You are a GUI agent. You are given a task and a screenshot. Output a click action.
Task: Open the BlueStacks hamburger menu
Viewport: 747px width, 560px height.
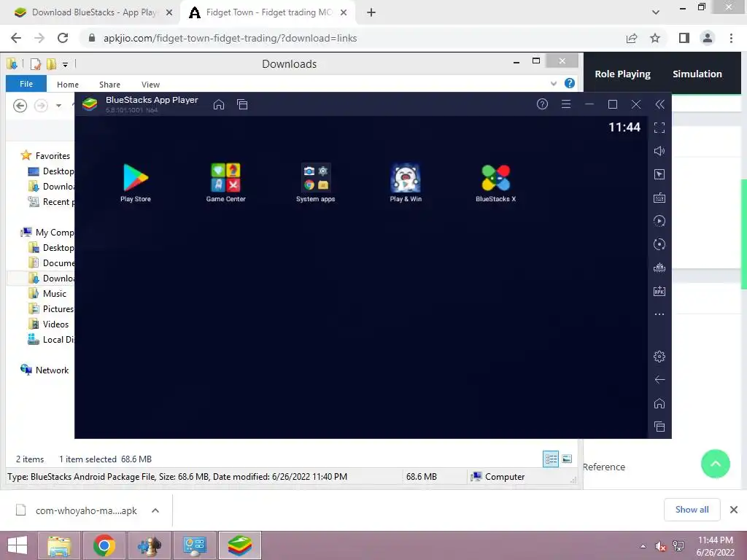[566, 104]
